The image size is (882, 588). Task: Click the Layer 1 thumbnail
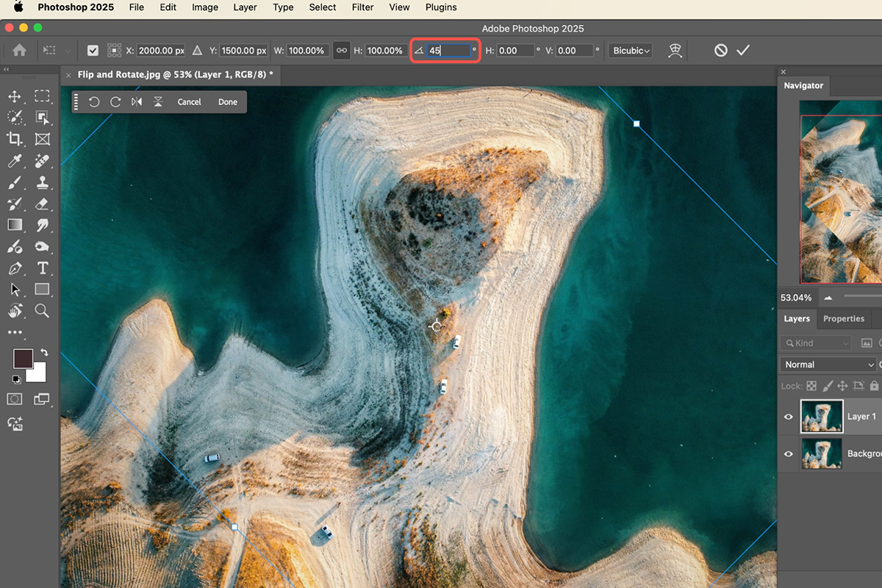[x=822, y=416]
